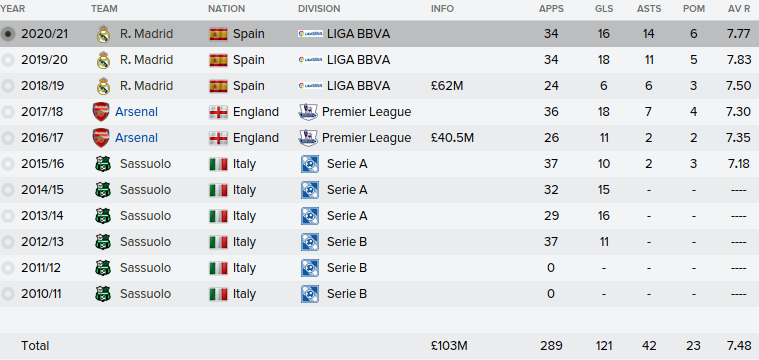Viewport: 759px width, 360px height.
Task: Sort by the GLS column header
Action: pyautogui.click(x=604, y=9)
